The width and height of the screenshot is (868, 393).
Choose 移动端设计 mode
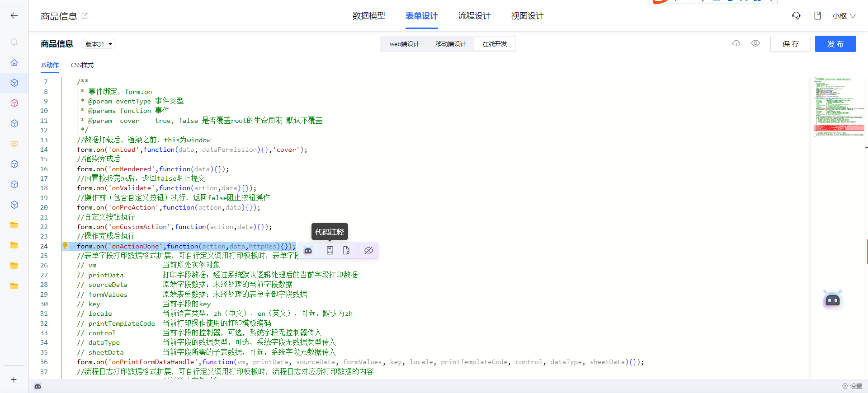click(x=450, y=44)
